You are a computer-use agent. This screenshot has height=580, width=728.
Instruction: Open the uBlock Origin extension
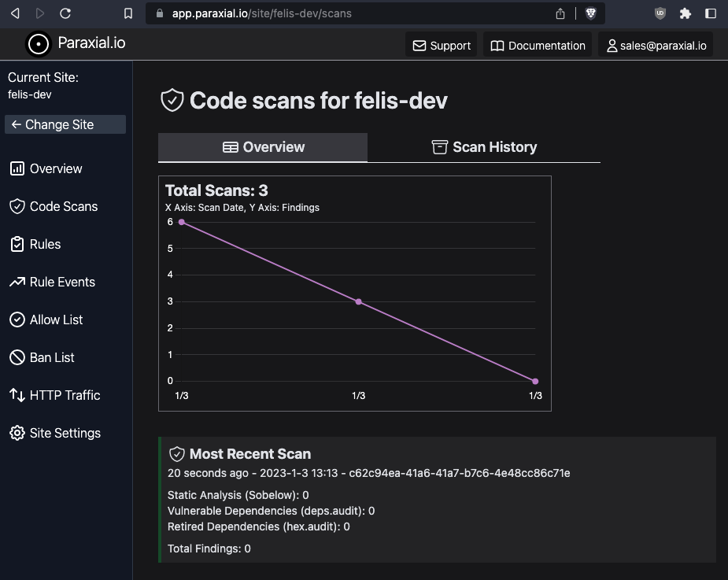pos(660,13)
